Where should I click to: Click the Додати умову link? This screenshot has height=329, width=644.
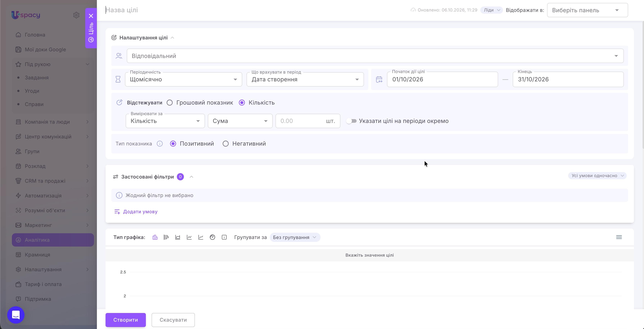tap(136, 212)
